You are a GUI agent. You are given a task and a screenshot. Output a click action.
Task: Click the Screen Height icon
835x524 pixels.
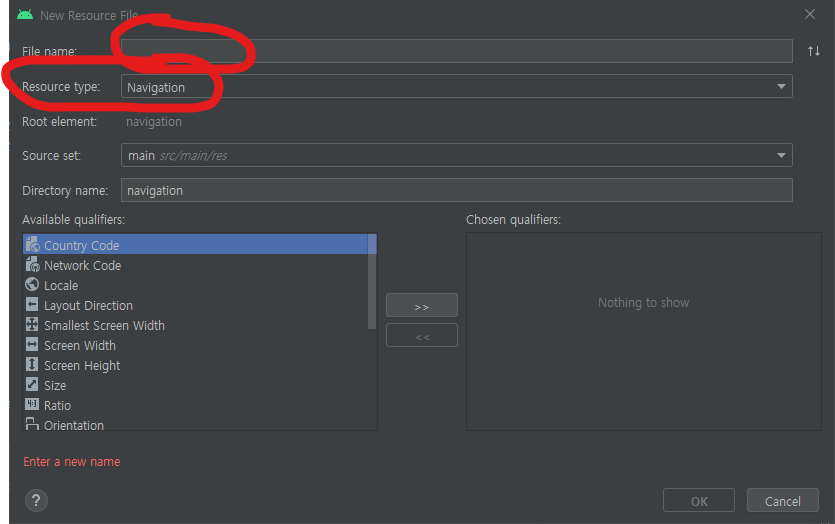point(32,364)
